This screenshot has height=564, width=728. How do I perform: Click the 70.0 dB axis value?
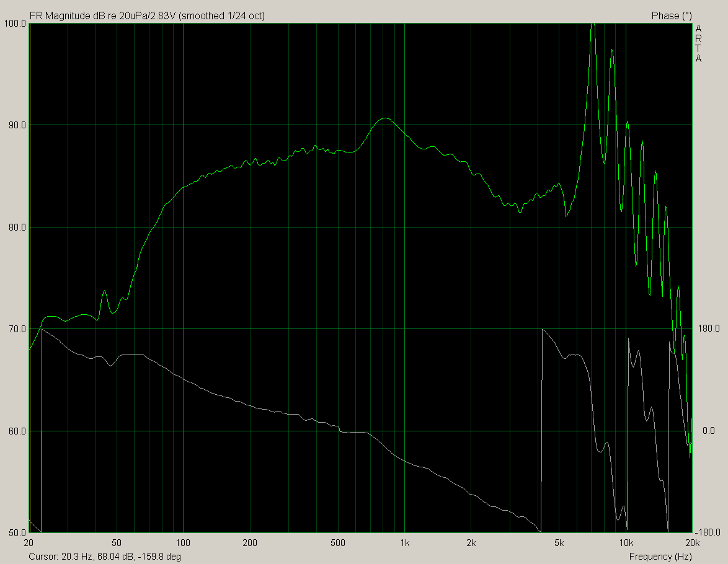(x=16, y=329)
